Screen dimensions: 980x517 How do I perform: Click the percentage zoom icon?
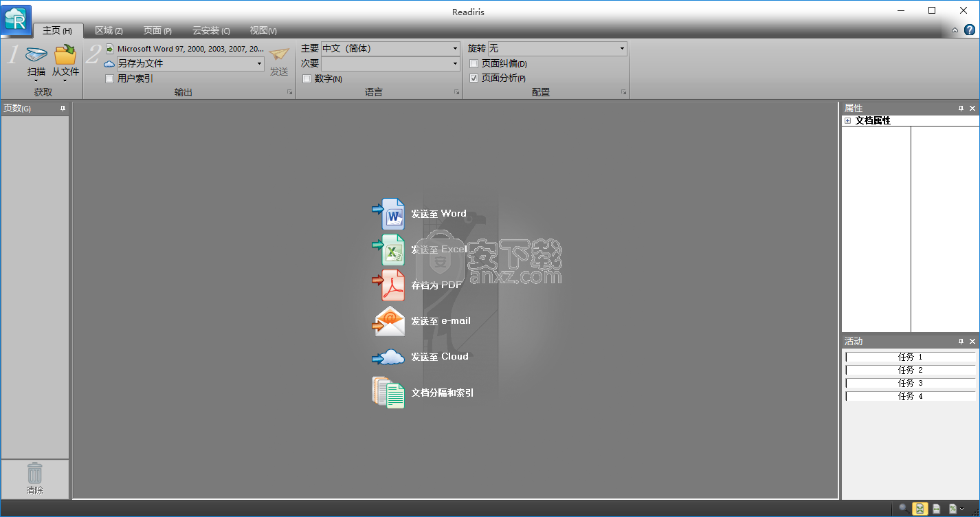953,509
